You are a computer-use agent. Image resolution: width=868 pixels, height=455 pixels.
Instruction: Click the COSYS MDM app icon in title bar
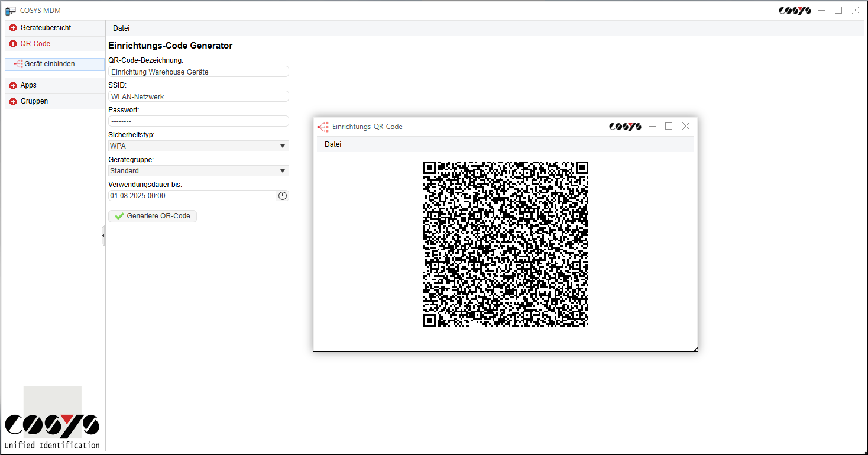[x=11, y=11]
